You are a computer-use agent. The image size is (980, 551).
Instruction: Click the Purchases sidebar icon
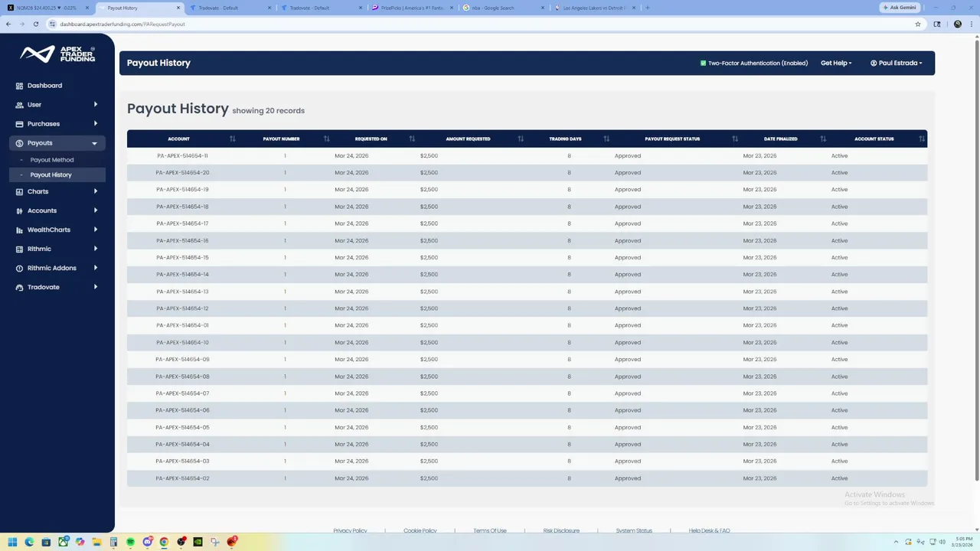tap(20, 124)
